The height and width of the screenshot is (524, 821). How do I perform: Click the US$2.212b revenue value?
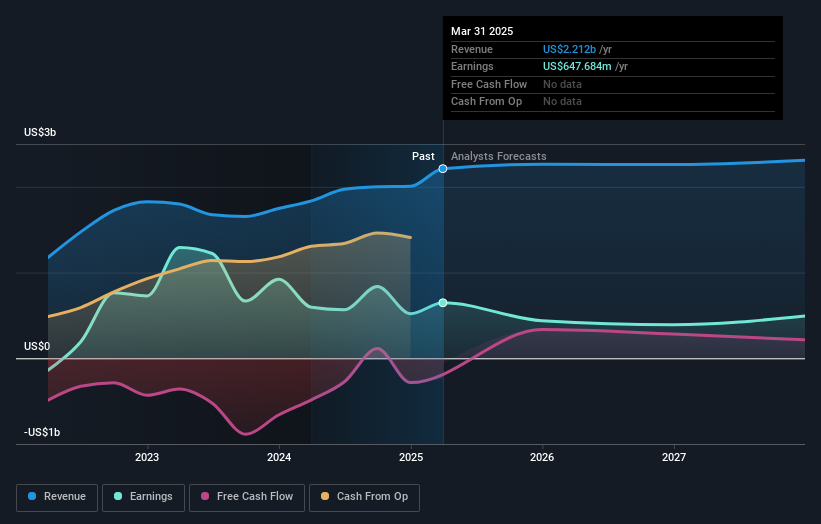click(x=569, y=49)
